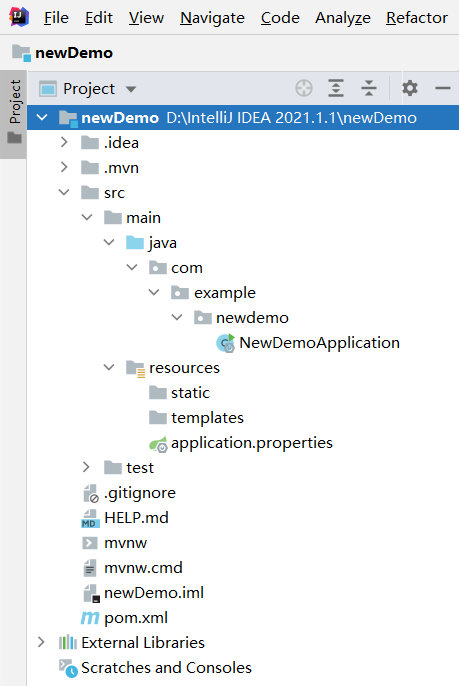Viewport: 459px width, 686px height.
Task: Click the newDemo.iml file icon
Action: (91, 593)
